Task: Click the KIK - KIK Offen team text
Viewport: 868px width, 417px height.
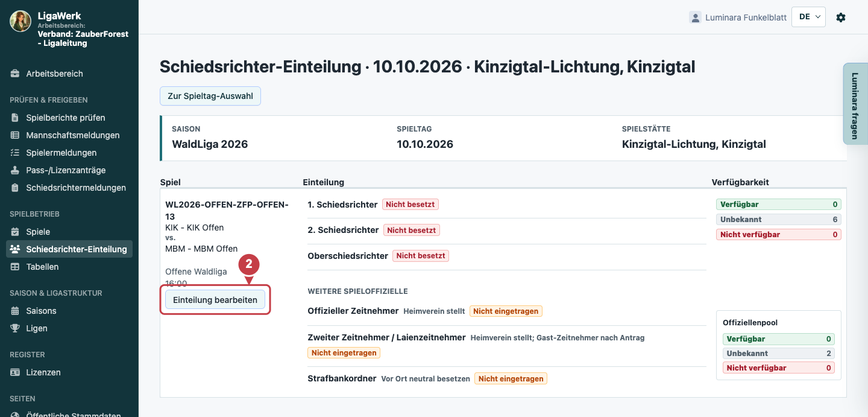Action: [195, 228]
